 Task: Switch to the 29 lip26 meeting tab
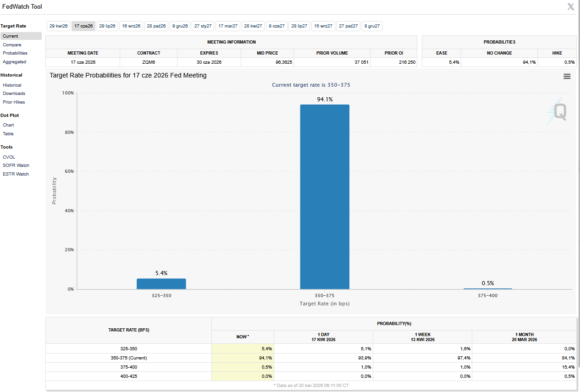[x=107, y=26]
